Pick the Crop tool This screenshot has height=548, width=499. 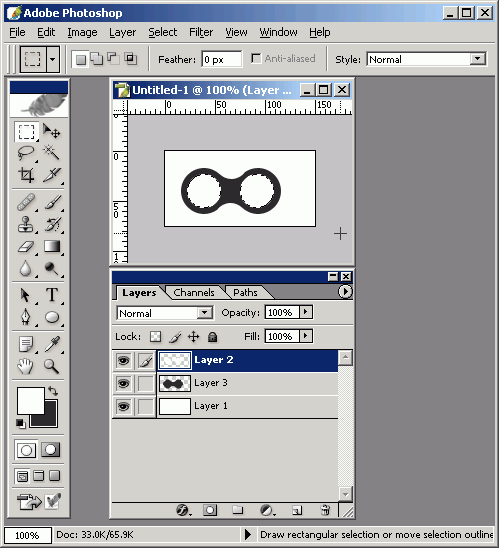coord(26,174)
